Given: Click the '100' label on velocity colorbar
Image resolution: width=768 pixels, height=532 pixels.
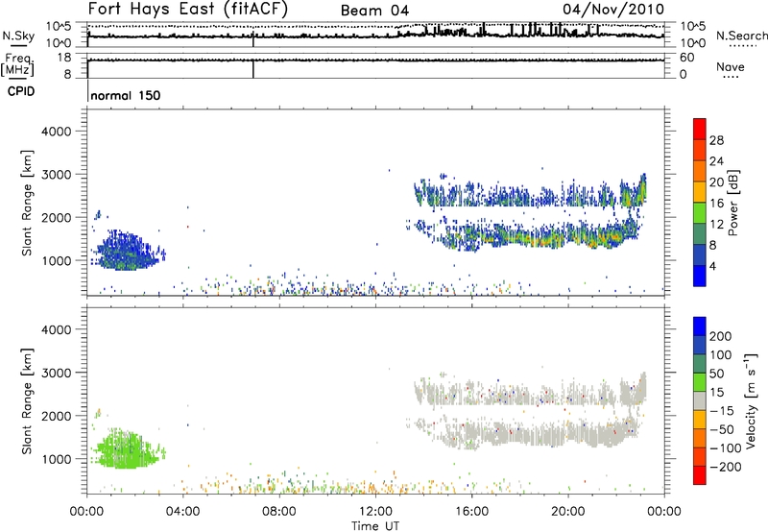Looking at the screenshot, I should point(721,355).
